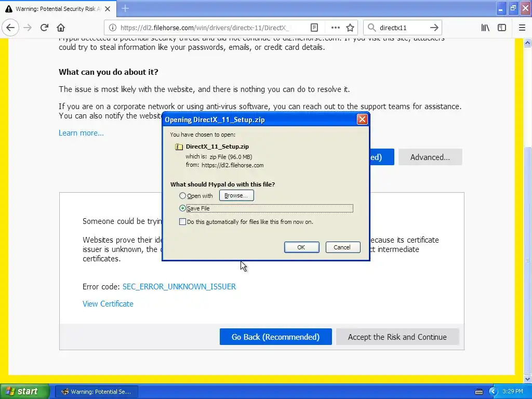Open site information icon in address bar
The width and height of the screenshot is (532, 399).
pyautogui.click(x=113, y=28)
